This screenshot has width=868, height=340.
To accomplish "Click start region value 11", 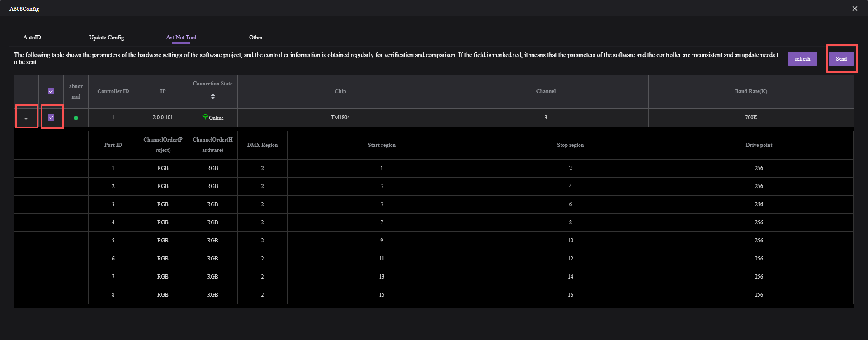I will click(x=382, y=259).
